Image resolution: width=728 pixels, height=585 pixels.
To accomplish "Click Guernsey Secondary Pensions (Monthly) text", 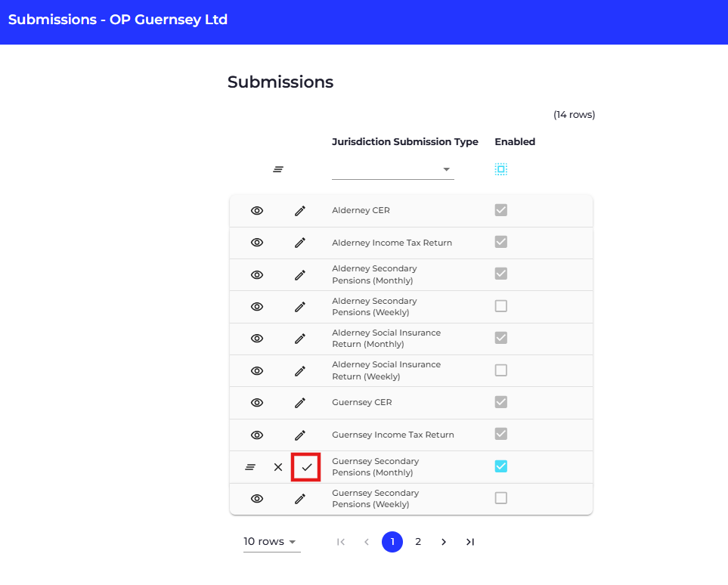I will click(375, 467).
